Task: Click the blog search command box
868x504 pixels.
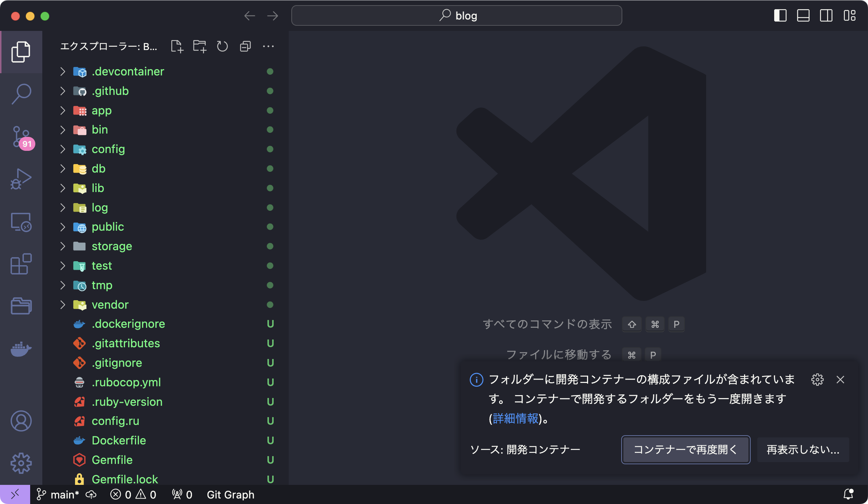Action: [x=456, y=16]
